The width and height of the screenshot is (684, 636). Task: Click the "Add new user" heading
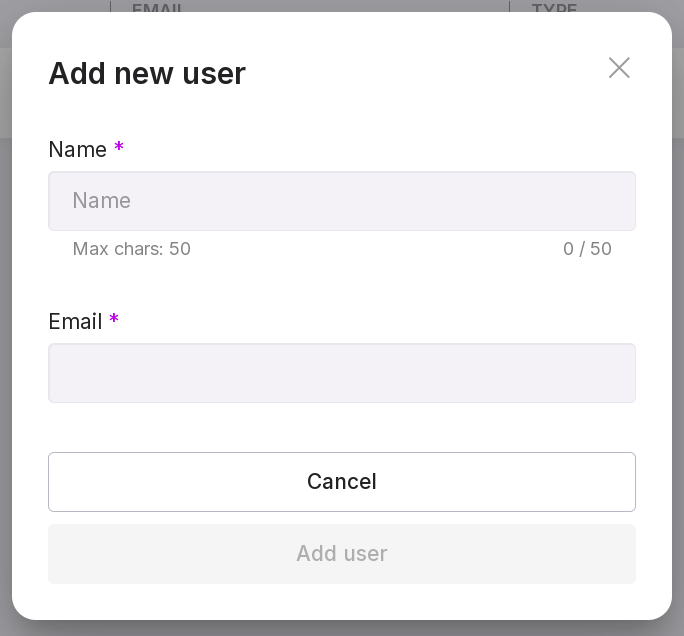tap(147, 73)
